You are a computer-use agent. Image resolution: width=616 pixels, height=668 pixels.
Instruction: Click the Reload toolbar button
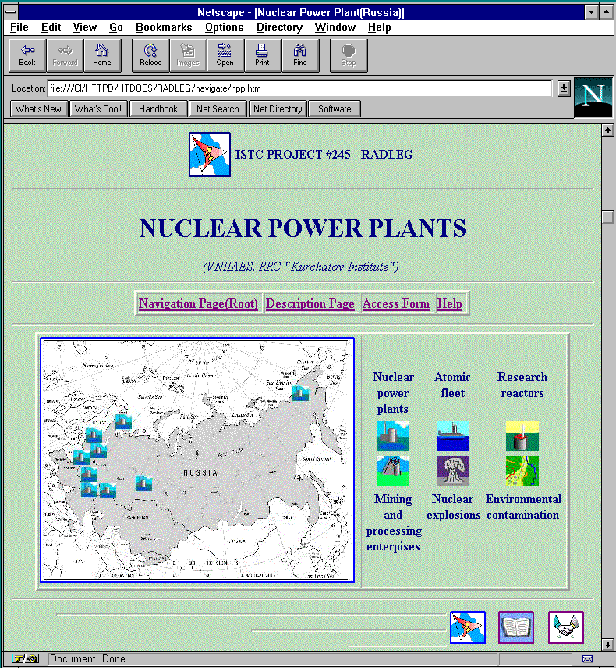tap(150, 55)
